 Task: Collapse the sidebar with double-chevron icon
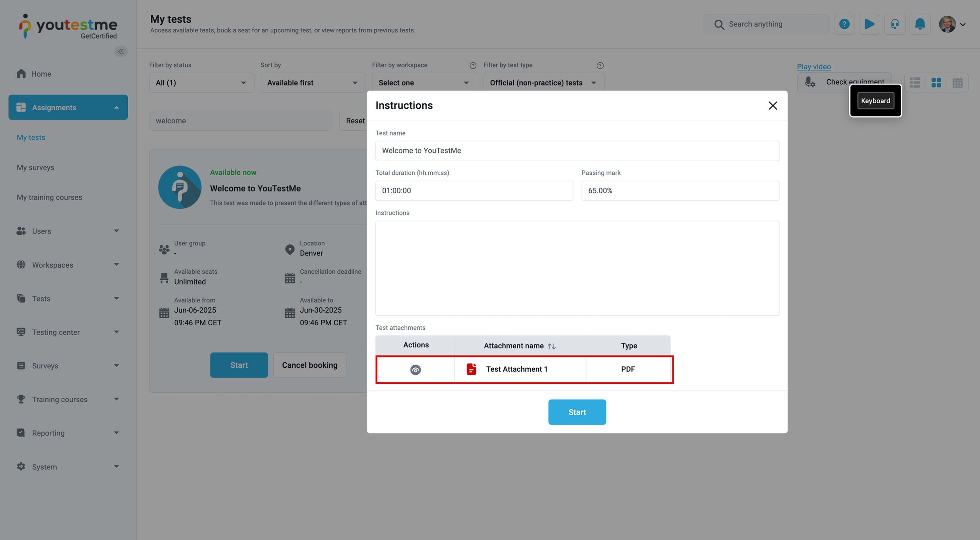click(121, 51)
